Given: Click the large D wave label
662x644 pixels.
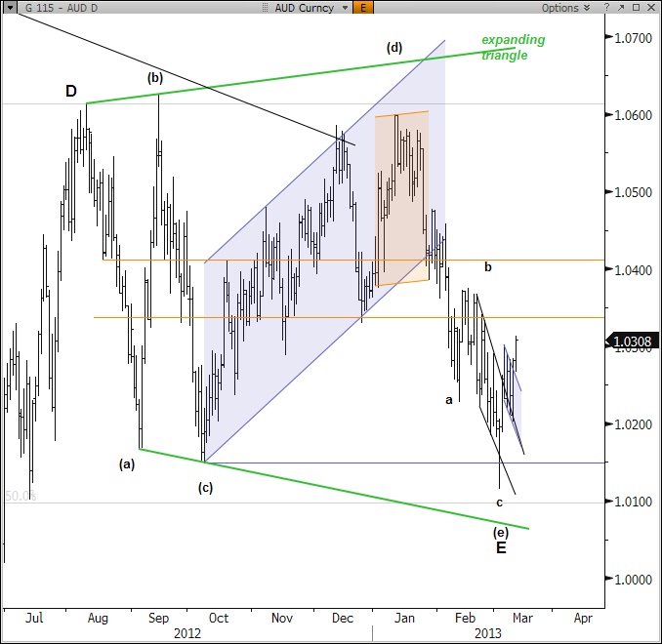Looking at the screenshot, I should pyautogui.click(x=71, y=92).
